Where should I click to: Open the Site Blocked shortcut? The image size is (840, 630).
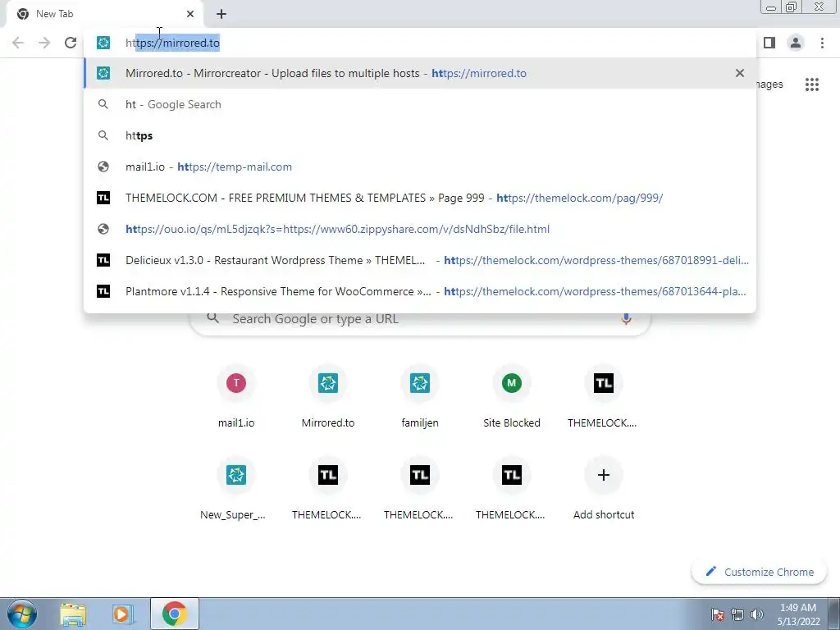512,398
